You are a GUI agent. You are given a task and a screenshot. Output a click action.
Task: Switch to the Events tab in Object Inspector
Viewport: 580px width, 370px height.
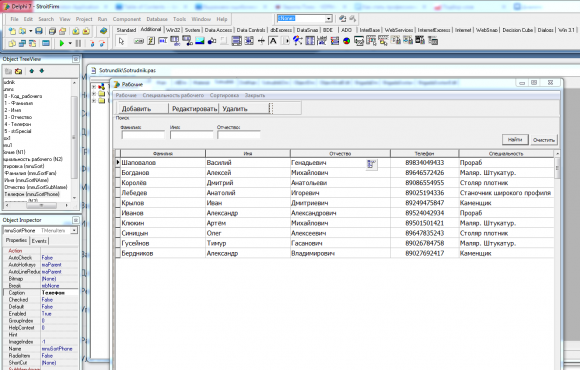(x=39, y=241)
